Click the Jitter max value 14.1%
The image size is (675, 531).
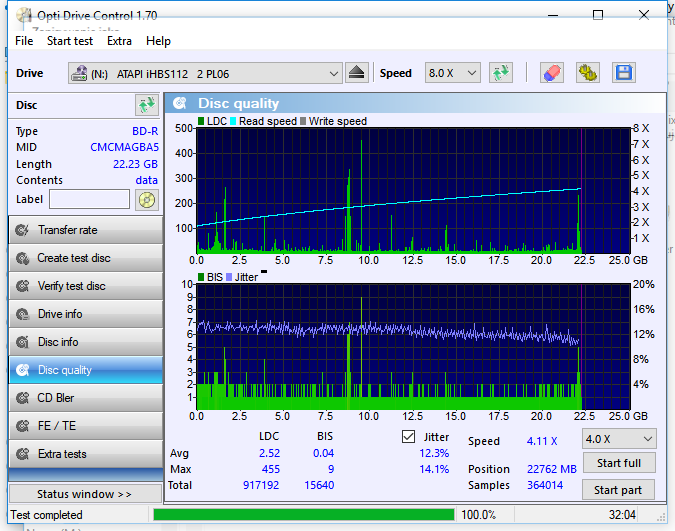434,469
